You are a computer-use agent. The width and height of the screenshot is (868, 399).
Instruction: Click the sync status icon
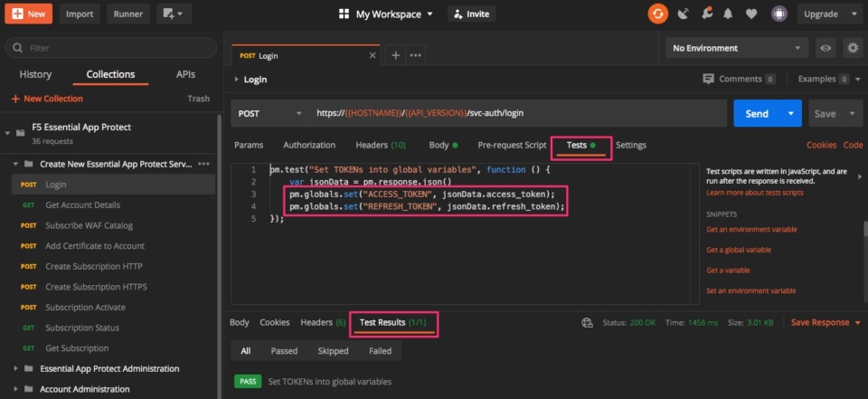(x=657, y=14)
